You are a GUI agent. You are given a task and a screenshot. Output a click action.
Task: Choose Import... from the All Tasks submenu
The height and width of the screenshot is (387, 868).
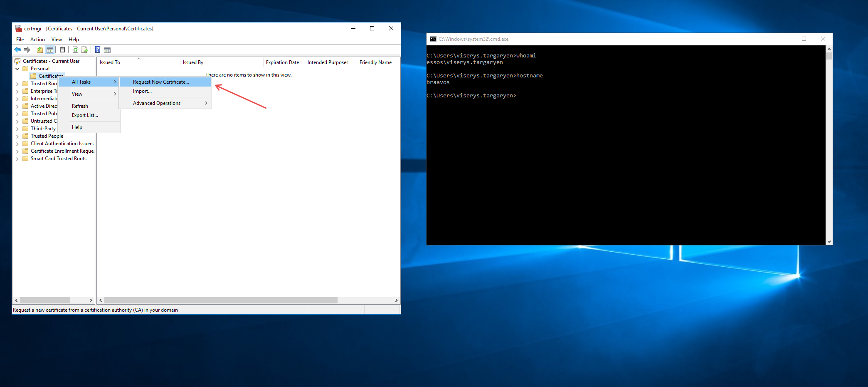(x=165, y=91)
